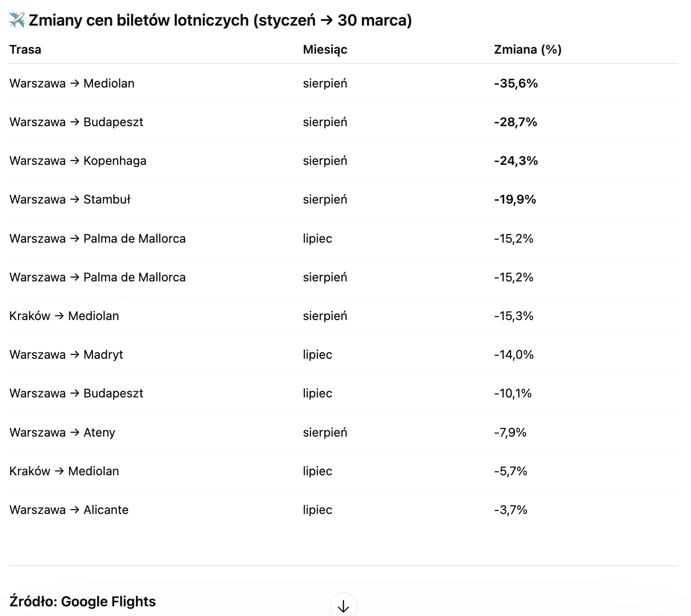Click the page title about ticket prices
Screen dimensions: 691x616
click(220, 20)
